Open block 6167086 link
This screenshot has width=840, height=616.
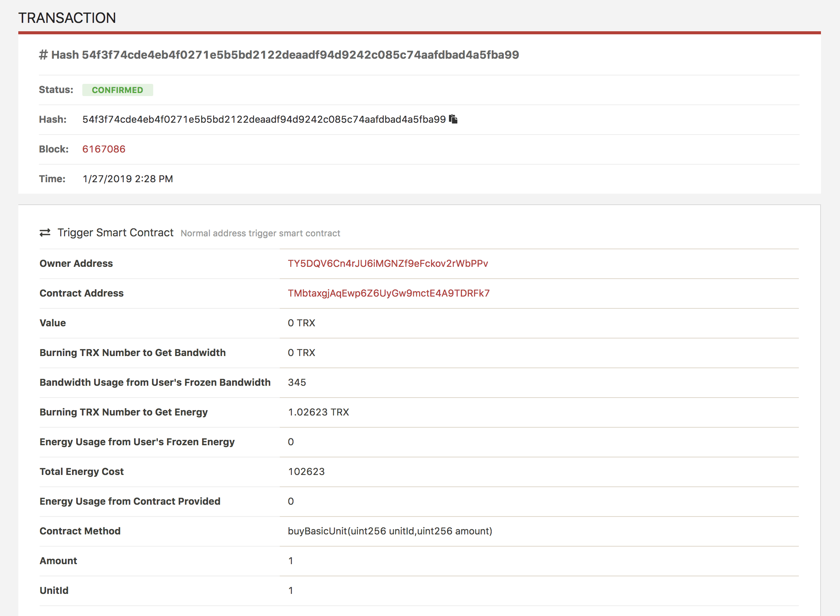pos(104,149)
